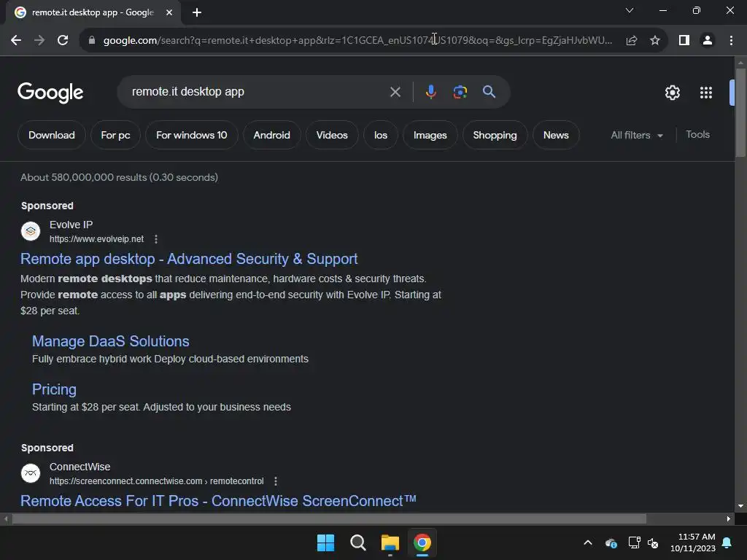This screenshot has height=560, width=747.
Task: Close the remote.it desktop app tab
Action: coord(169,12)
